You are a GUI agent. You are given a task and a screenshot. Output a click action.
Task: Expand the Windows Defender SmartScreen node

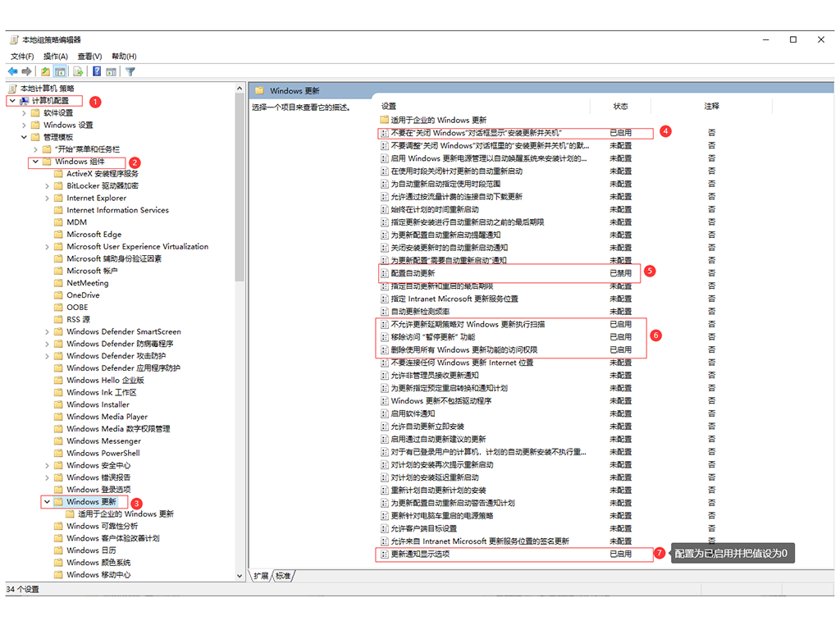[47, 331]
